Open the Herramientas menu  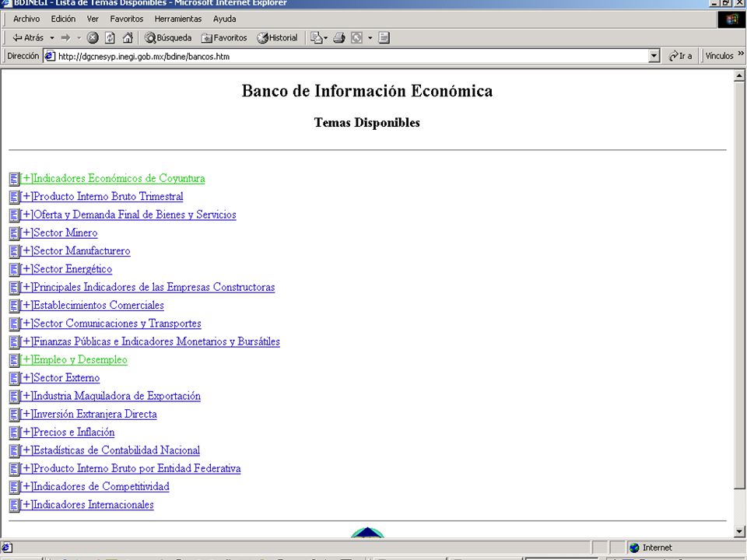click(x=178, y=19)
